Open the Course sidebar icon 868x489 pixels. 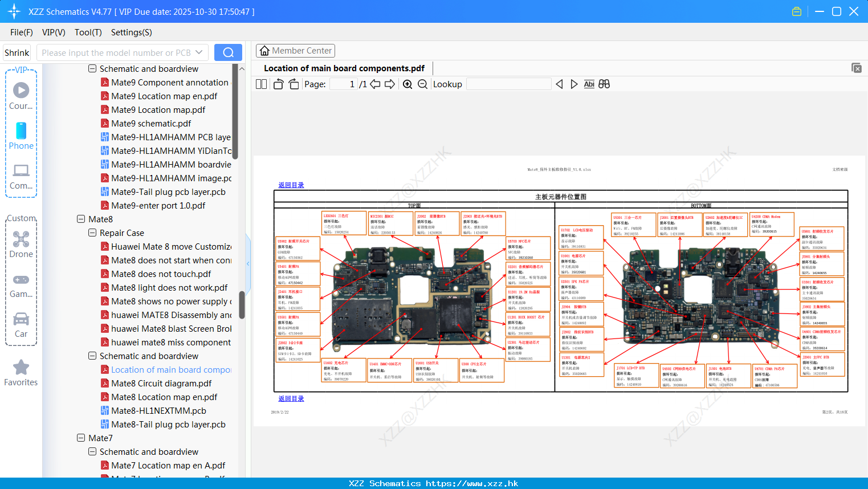(21, 96)
